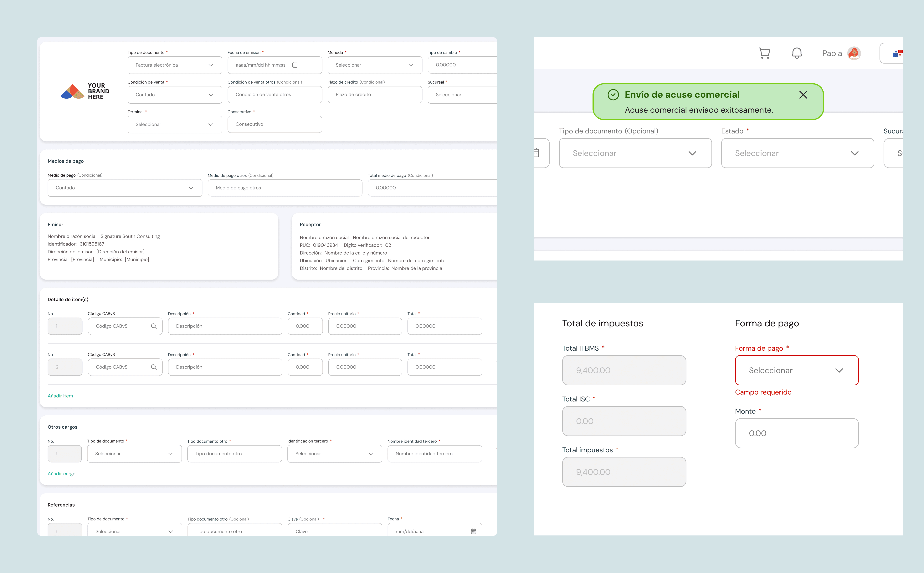Viewport: 924px width, 573px height.
Task: Open calendar icon in Referencias Fecha field
Action: tap(474, 531)
